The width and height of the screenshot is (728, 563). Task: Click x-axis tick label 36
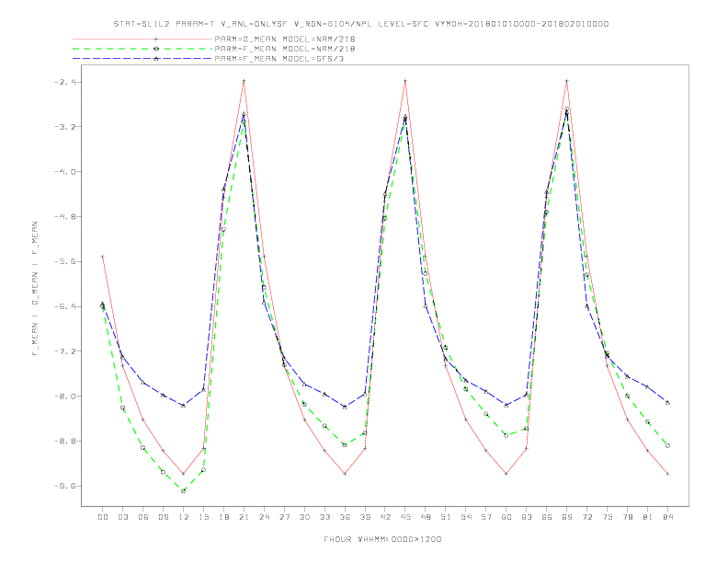[345, 517]
